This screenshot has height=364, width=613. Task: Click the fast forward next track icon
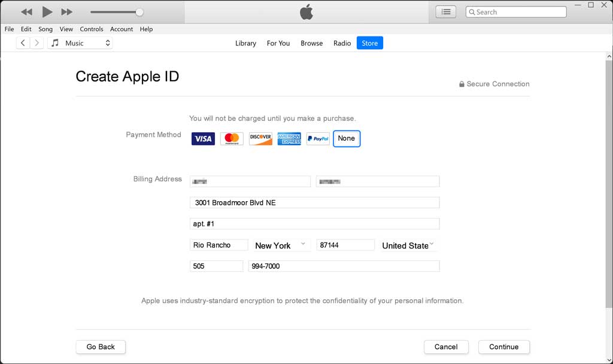[x=67, y=12]
